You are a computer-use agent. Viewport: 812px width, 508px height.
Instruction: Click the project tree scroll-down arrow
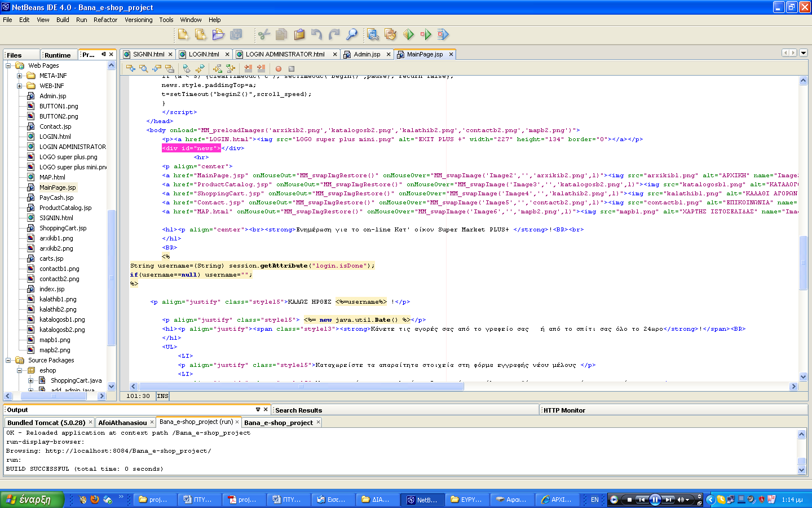111,387
